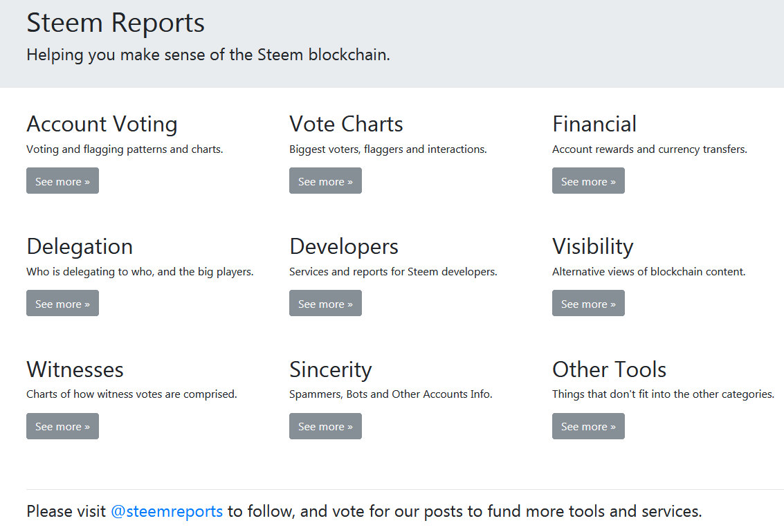
Task: Click the Account Voting heading
Action: (102, 124)
